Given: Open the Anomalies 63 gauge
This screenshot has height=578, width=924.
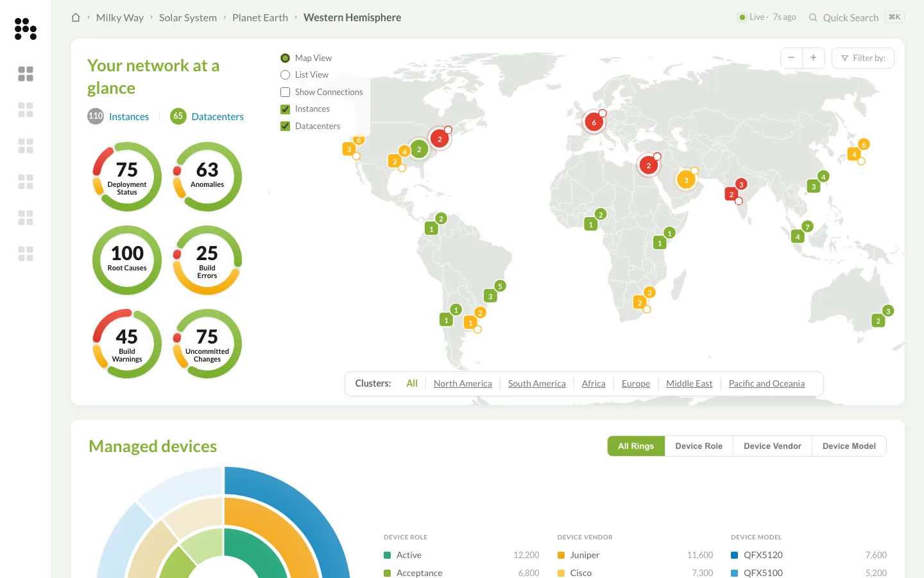Looking at the screenshot, I should 207,177.
